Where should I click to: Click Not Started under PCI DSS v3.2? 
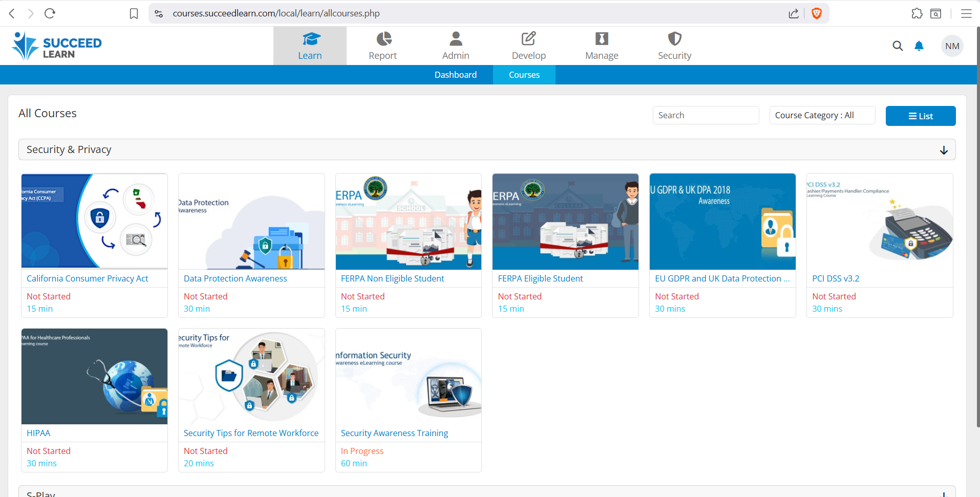(x=834, y=296)
